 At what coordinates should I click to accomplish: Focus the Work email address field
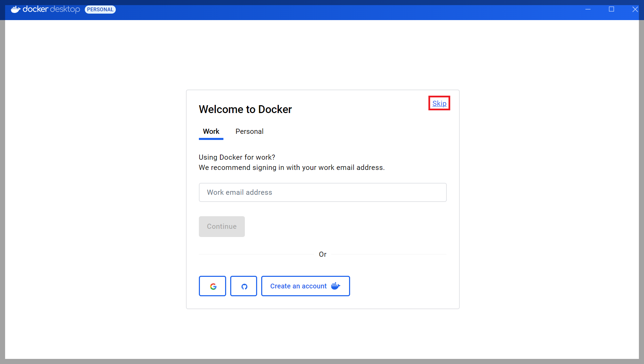point(323,192)
